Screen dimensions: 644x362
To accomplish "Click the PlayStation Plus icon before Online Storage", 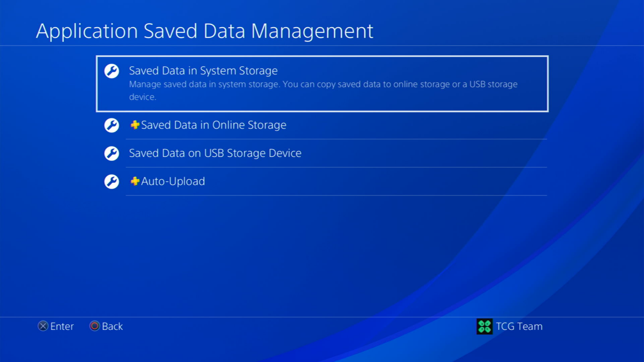I will click(134, 125).
